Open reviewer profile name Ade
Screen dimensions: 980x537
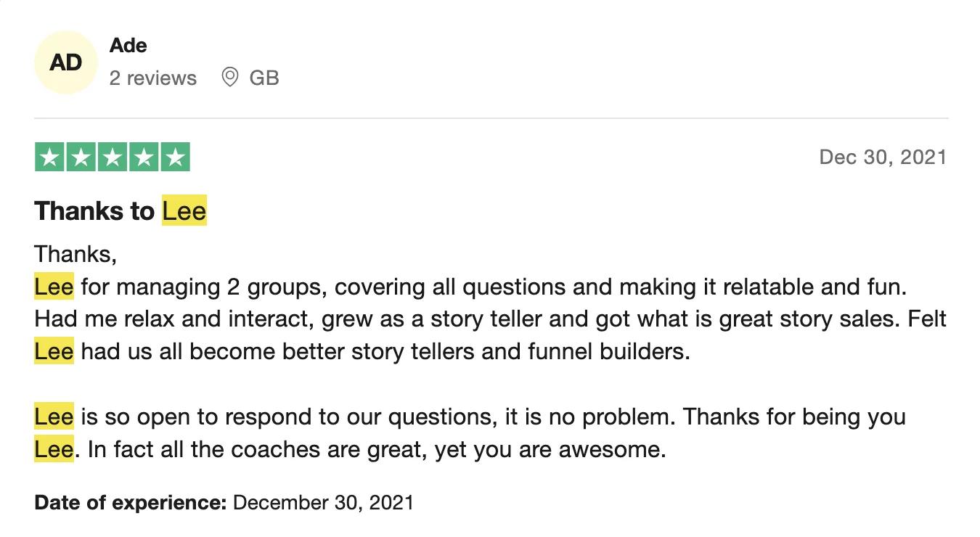[128, 46]
